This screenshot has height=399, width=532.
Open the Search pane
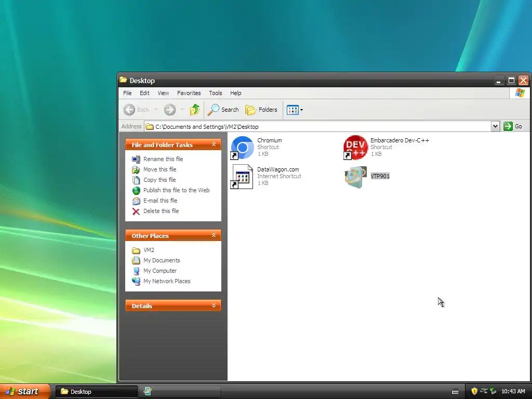pyautogui.click(x=223, y=110)
